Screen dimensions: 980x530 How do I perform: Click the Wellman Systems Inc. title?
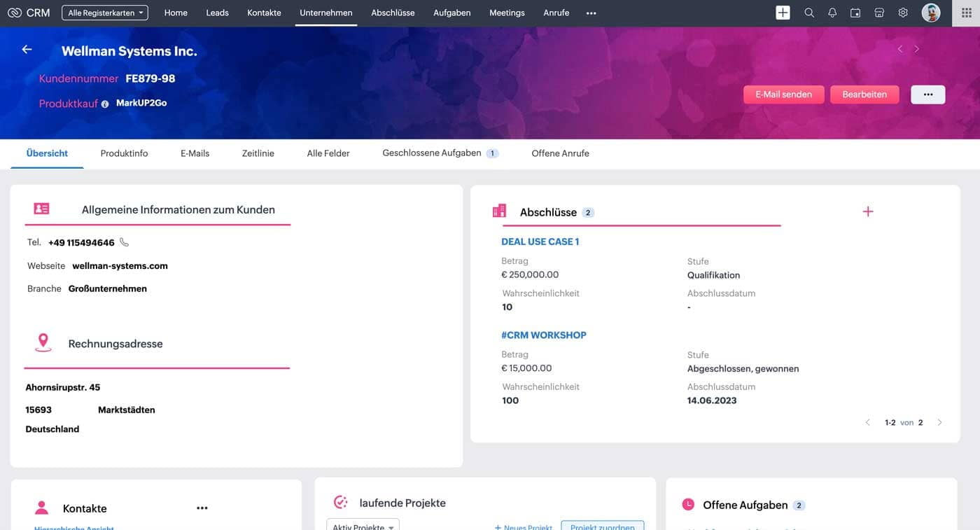(129, 51)
